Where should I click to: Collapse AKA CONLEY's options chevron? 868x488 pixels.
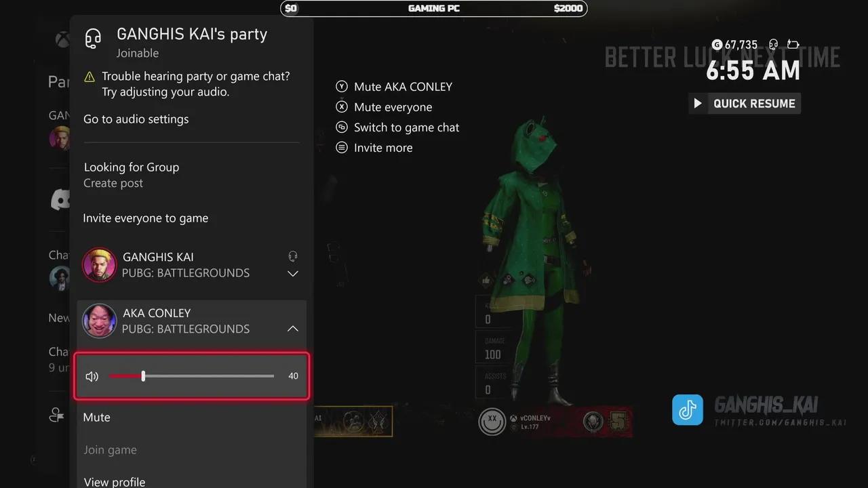[293, 329]
